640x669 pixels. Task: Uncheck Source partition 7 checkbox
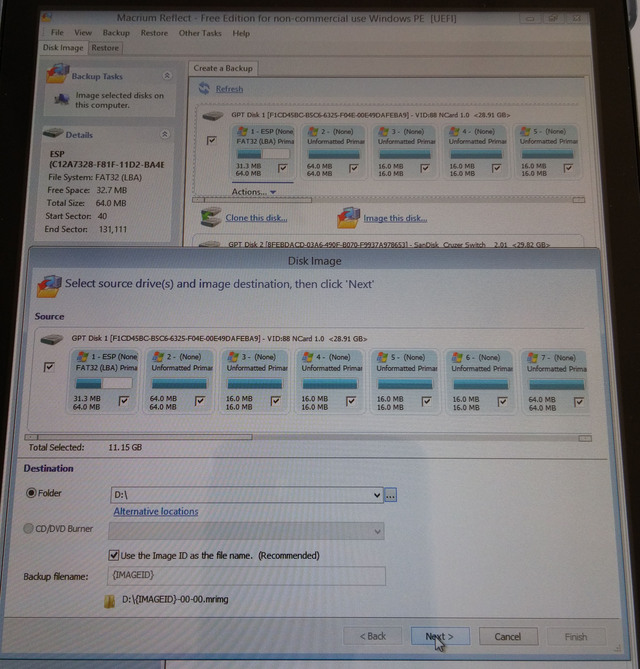(x=579, y=401)
